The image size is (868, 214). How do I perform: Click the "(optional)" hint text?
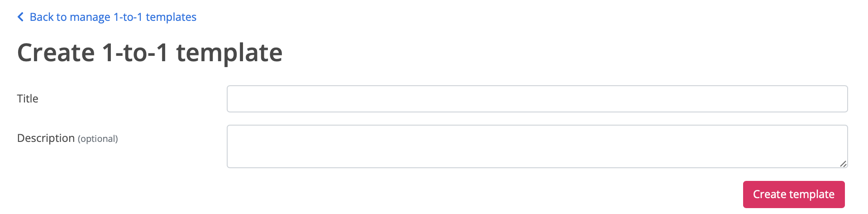(98, 139)
